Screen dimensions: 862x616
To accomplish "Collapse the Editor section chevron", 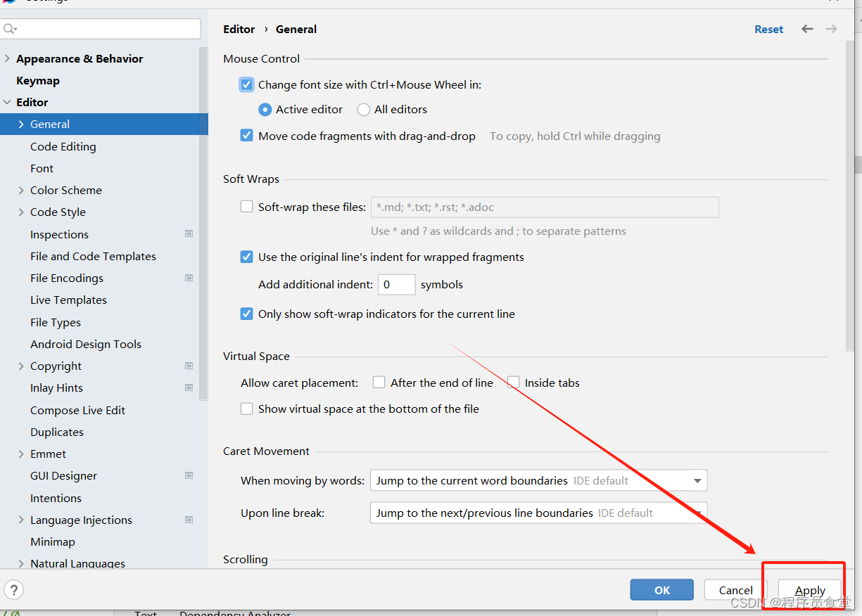I will [x=8, y=102].
